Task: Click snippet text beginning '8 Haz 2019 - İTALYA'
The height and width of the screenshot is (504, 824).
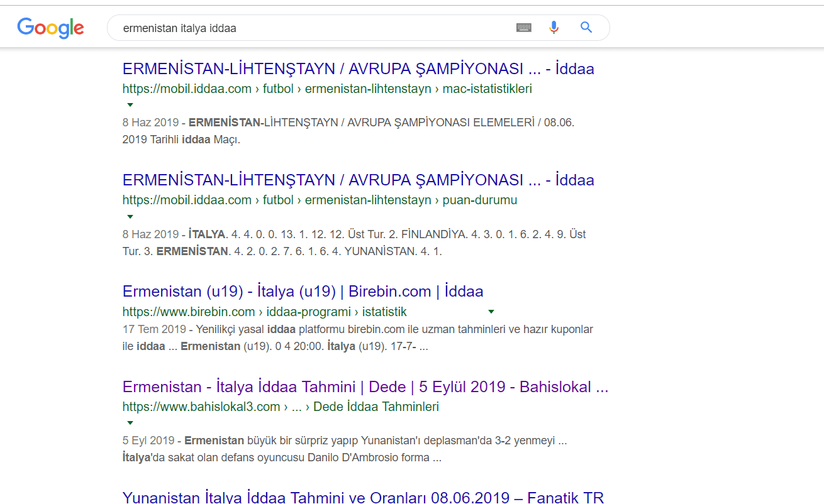Action: (x=354, y=234)
